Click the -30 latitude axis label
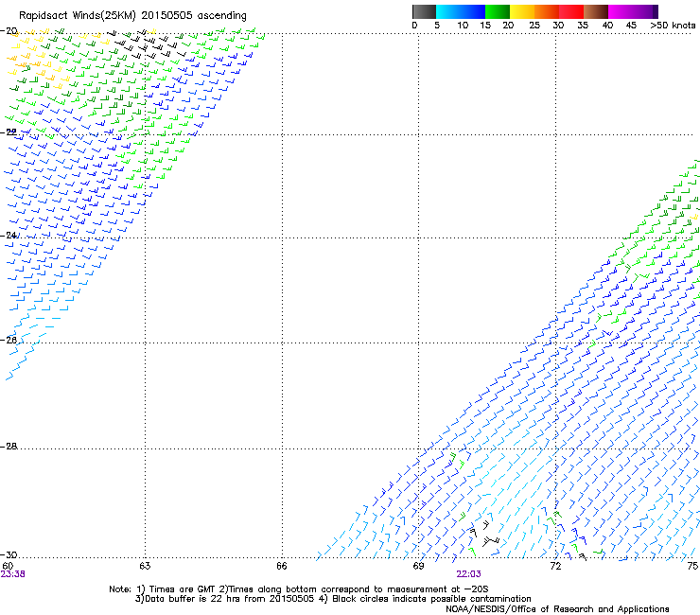The width and height of the screenshot is (700, 615). pyautogui.click(x=9, y=554)
